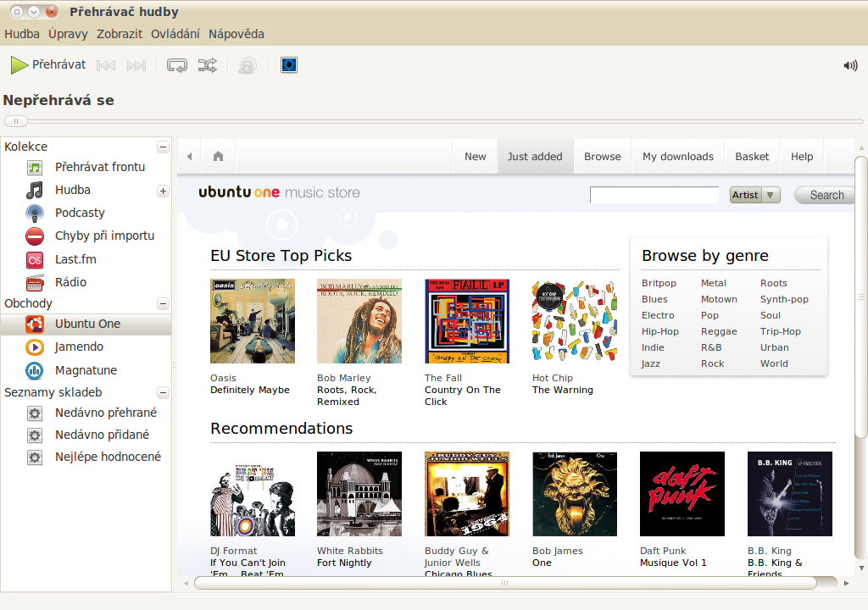Click the horizontal scrollbar under the store
This screenshot has width=868, height=610.
(505, 583)
